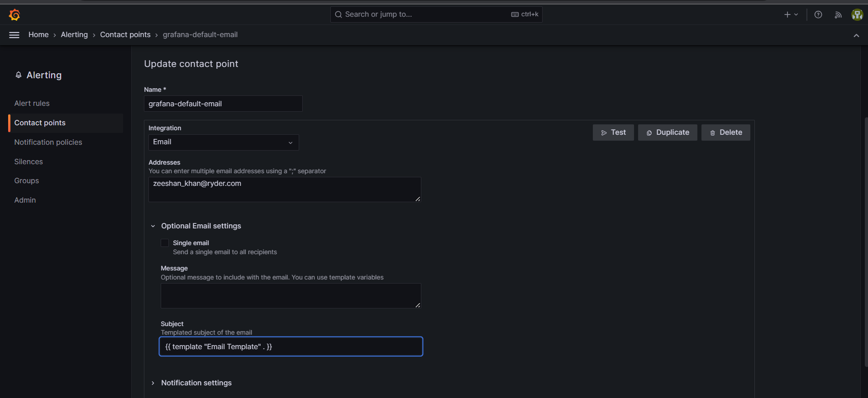Click the Duplicate button

668,133
